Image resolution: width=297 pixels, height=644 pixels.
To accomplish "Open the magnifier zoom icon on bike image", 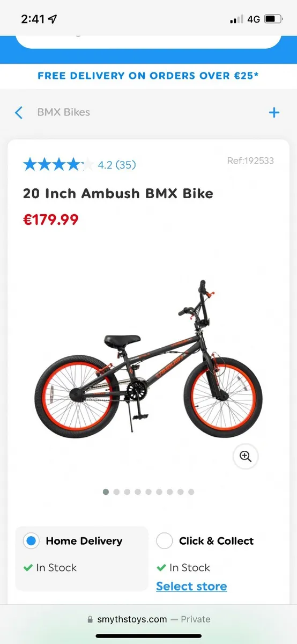I will pyautogui.click(x=246, y=456).
